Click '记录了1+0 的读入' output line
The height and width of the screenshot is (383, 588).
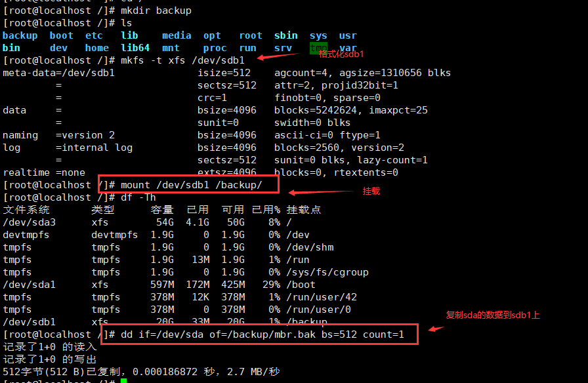(50, 347)
